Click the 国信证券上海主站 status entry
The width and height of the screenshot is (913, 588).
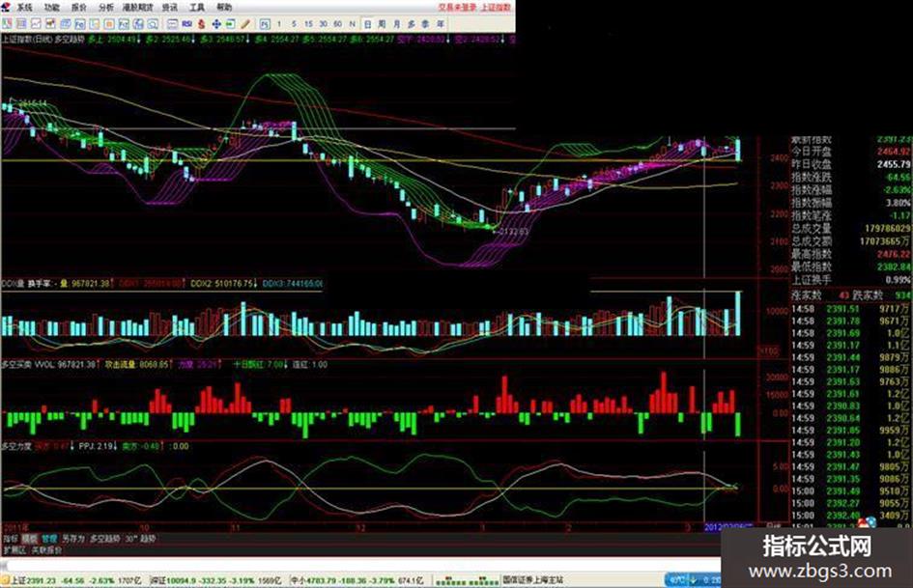[533, 580]
